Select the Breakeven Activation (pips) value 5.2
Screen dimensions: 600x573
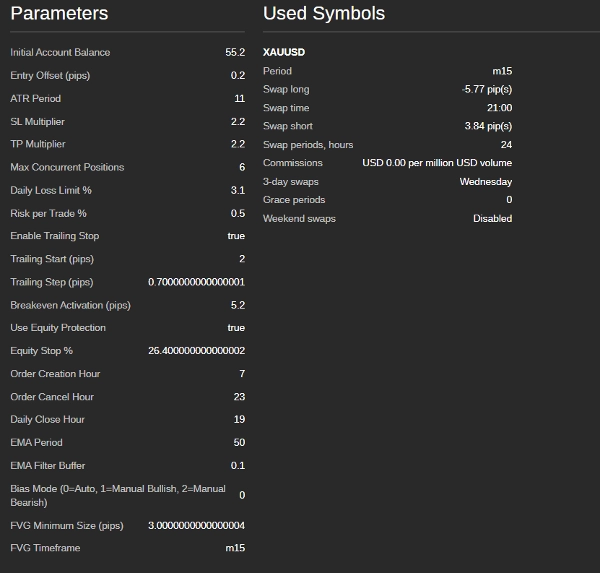coord(237,305)
